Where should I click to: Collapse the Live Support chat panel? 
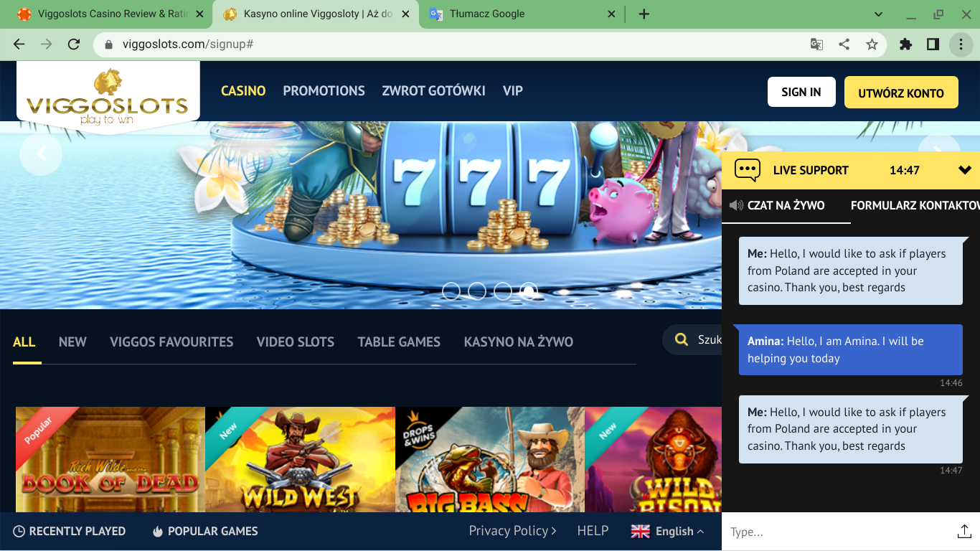coord(965,170)
